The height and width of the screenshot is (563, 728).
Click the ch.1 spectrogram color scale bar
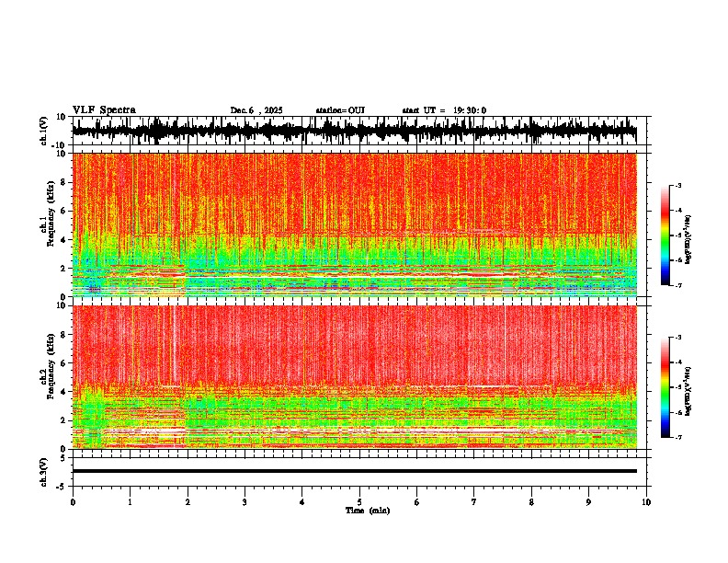[665, 236]
